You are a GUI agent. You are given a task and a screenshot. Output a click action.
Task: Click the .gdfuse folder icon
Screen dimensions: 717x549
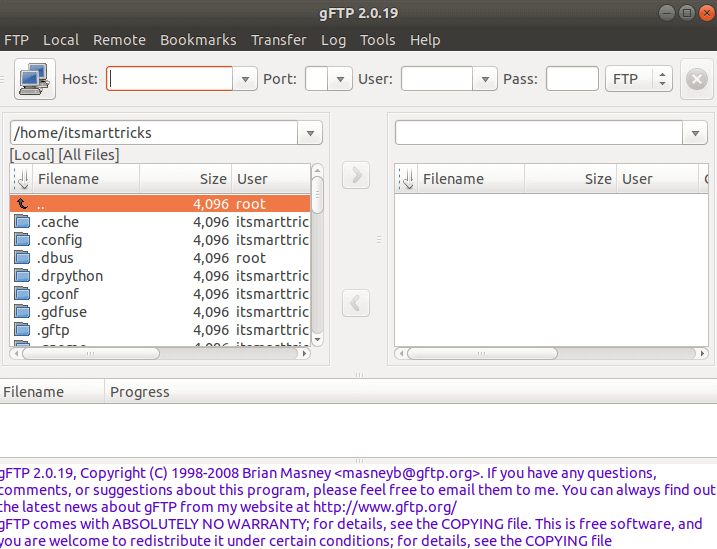22,312
